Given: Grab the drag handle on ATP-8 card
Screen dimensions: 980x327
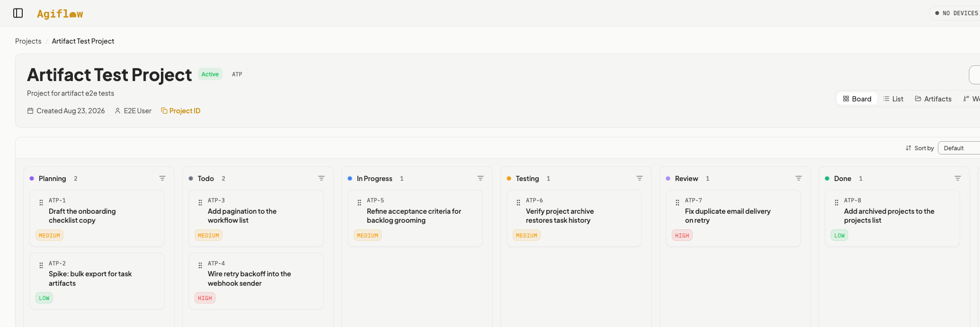Looking at the screenshot, I should [x=837, y=202].
